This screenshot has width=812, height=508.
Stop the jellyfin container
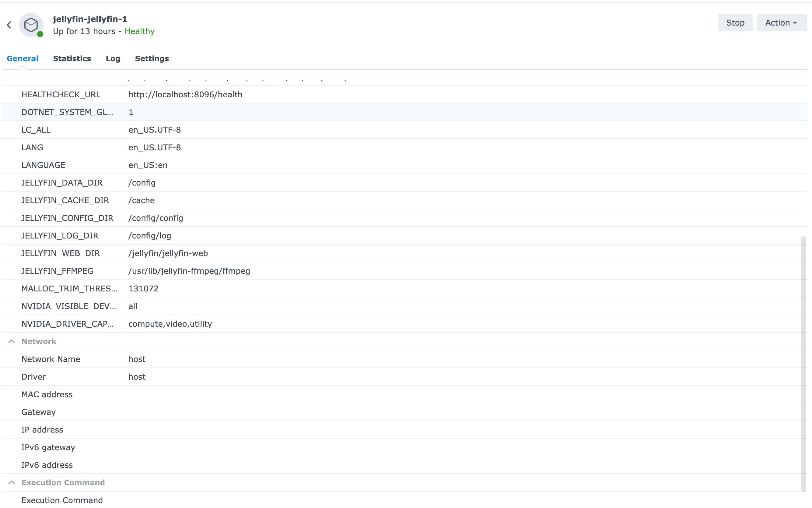point(735,23)
